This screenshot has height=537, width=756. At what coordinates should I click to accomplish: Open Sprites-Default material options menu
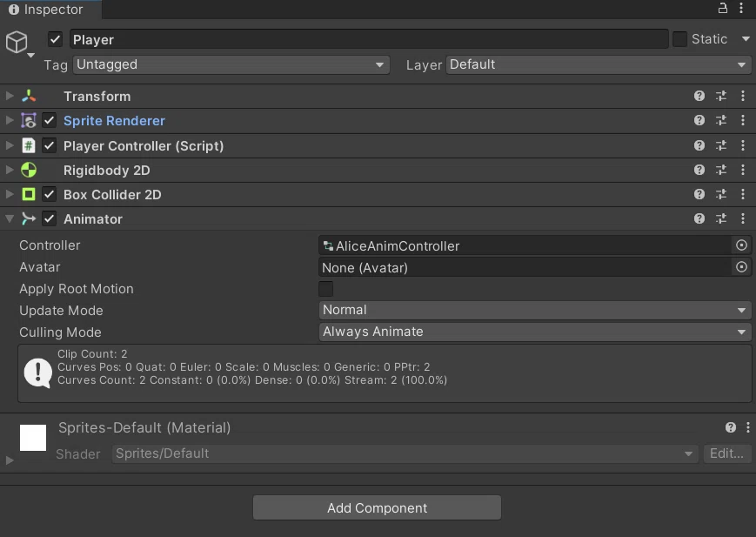point(748,427)
